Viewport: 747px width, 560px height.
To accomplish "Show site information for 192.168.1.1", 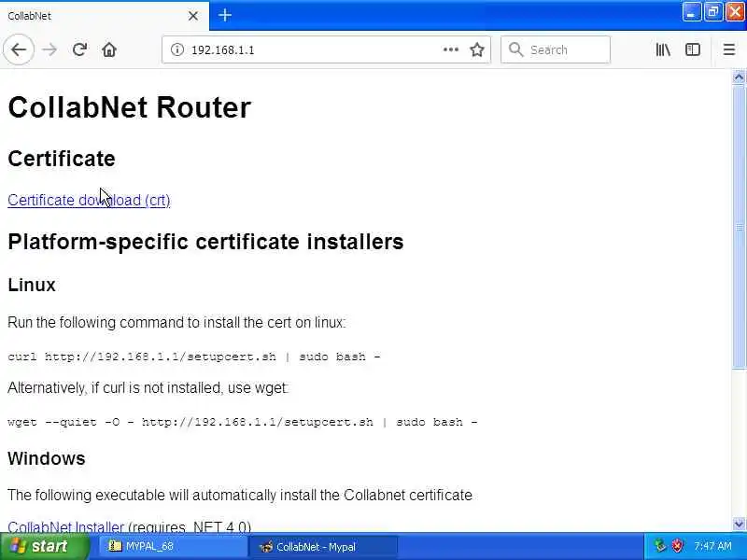I will [177, 49].
